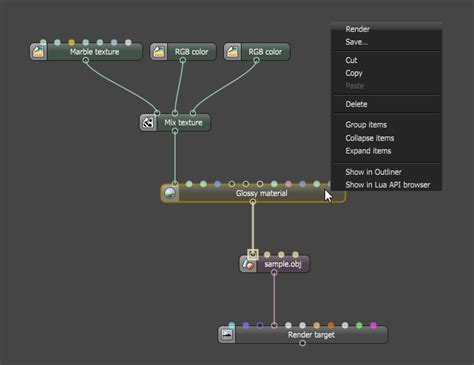Screen dimensions: 474x365
Task: Click the blue input pin on Marble texture
Action: (x=114, y=42)
